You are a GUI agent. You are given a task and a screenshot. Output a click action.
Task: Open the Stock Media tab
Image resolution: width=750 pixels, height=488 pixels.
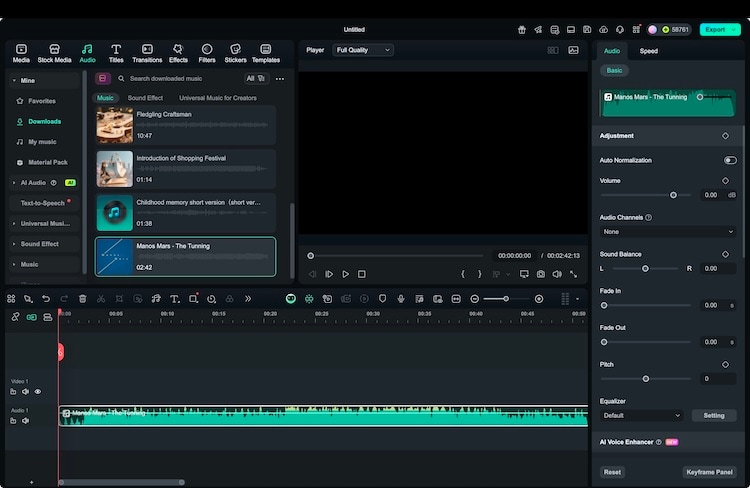click(x=55, y=53)
